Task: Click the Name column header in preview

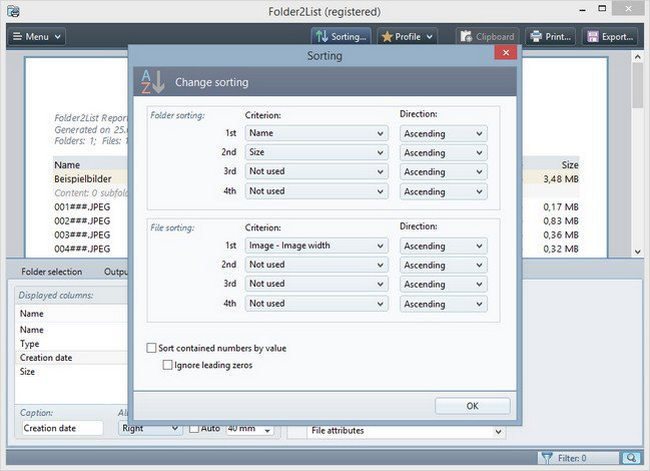Action: (67, 165)
